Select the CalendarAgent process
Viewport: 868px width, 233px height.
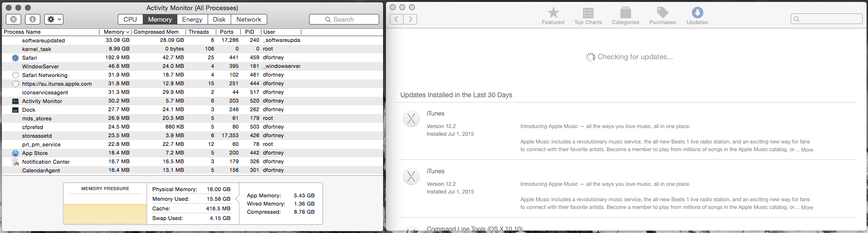(x=192, y=170)
